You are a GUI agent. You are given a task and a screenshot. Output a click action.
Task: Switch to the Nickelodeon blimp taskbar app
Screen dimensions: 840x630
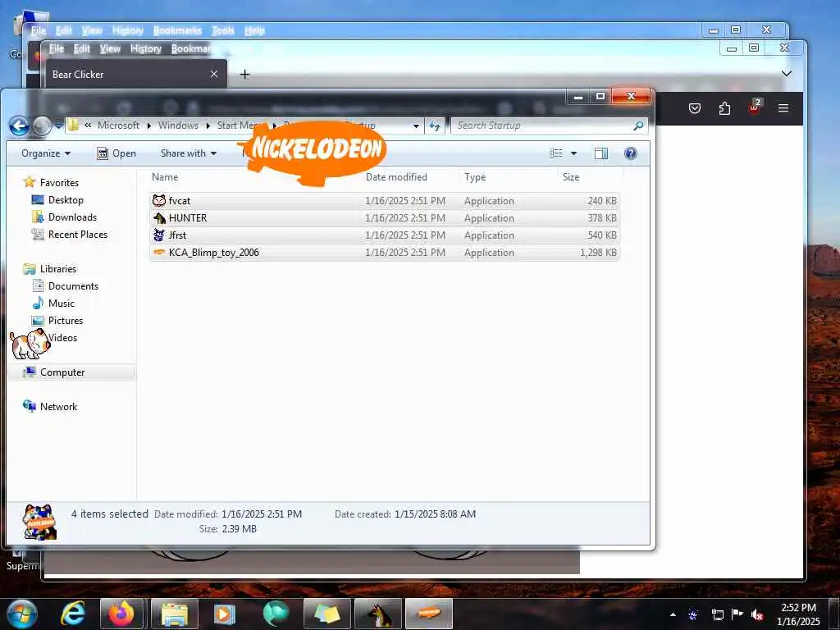tap(429, 614)
